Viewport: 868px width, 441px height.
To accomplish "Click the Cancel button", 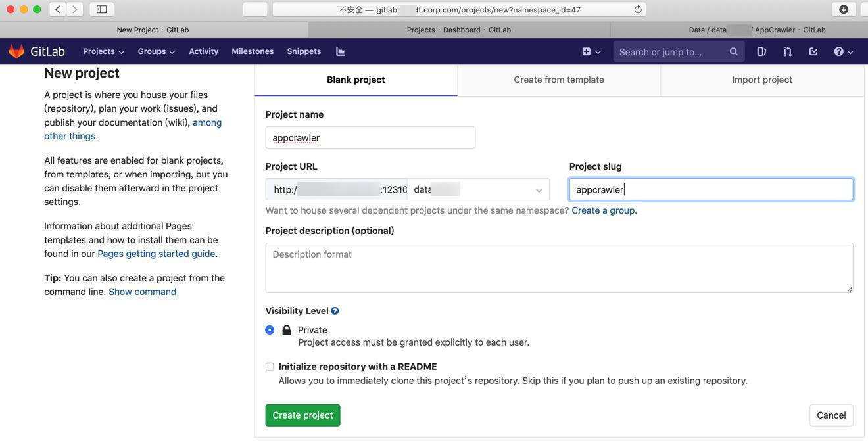I will click(831, 415).
